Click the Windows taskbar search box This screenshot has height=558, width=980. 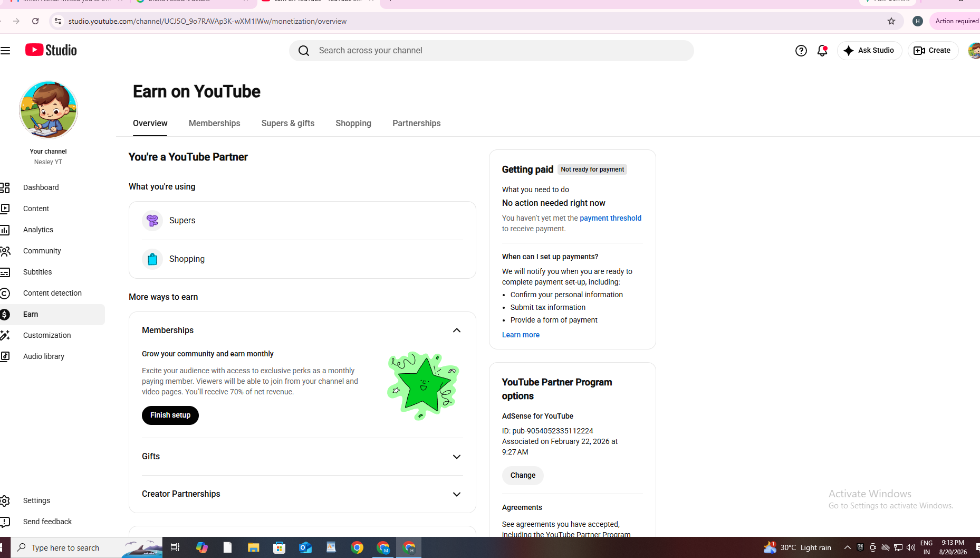(87, 548)
